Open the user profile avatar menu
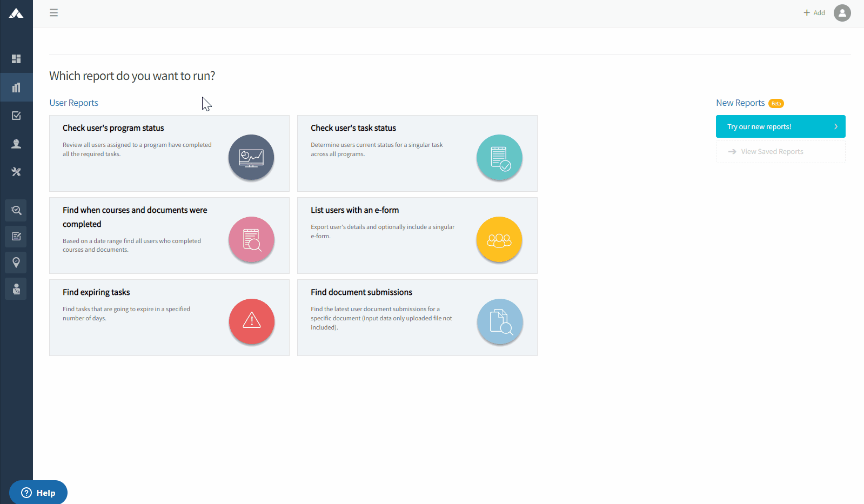The height and width of the screenshot is (504, 864). click(x=842, y=13)
